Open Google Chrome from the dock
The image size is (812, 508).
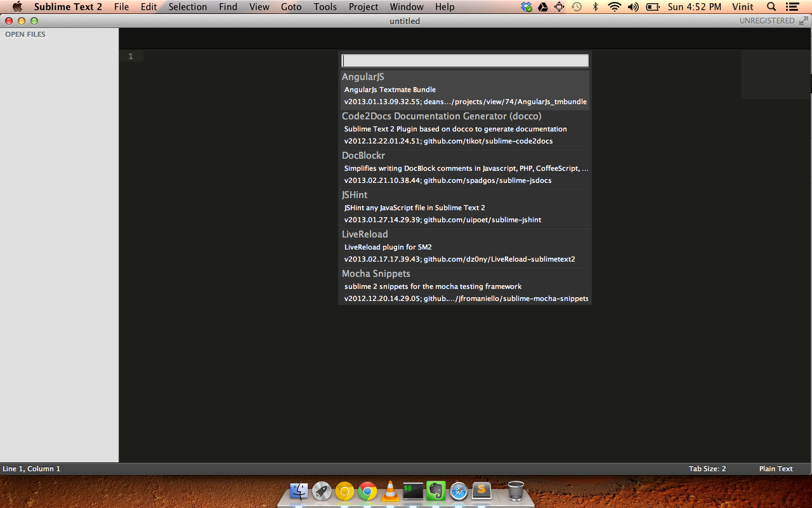tap(367, 491)
